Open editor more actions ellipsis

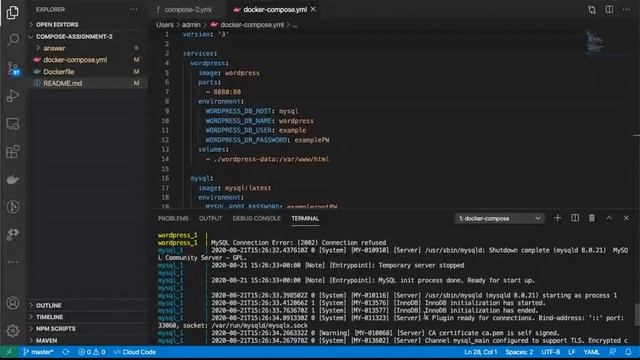626,9
